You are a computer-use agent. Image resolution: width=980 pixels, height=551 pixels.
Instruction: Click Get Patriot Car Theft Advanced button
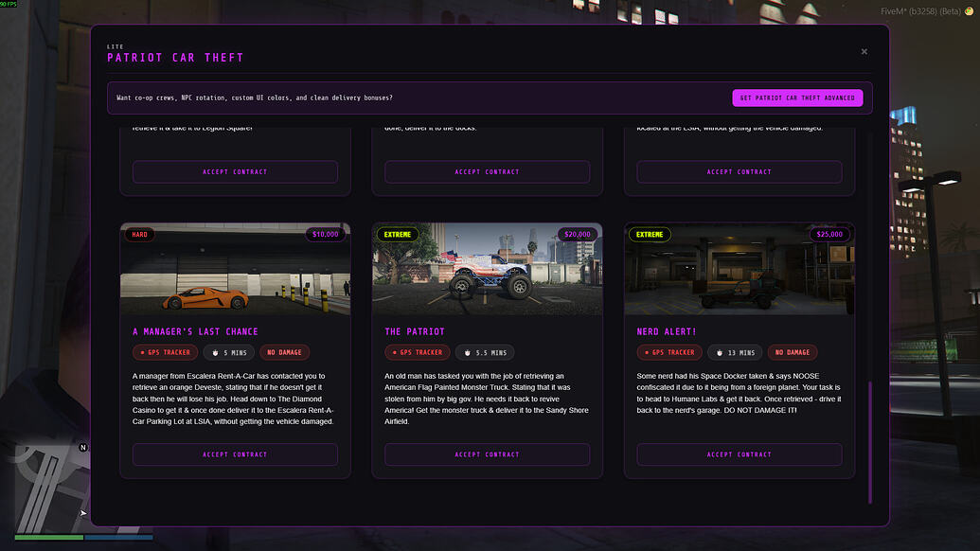(797, 98)
